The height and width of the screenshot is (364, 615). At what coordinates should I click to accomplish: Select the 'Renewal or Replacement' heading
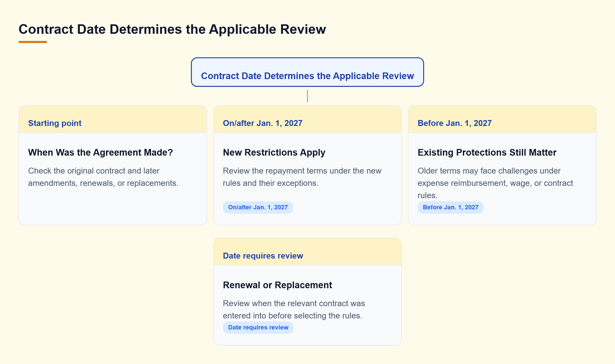(x=277, y=285)
